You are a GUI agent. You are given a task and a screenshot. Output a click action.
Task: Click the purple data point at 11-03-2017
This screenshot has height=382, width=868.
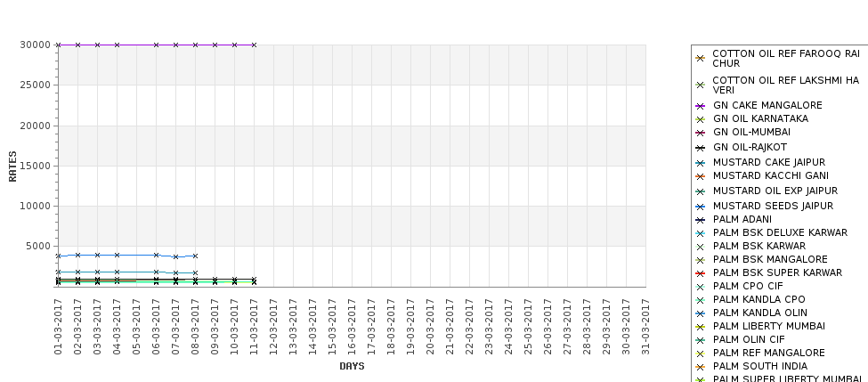254,45
